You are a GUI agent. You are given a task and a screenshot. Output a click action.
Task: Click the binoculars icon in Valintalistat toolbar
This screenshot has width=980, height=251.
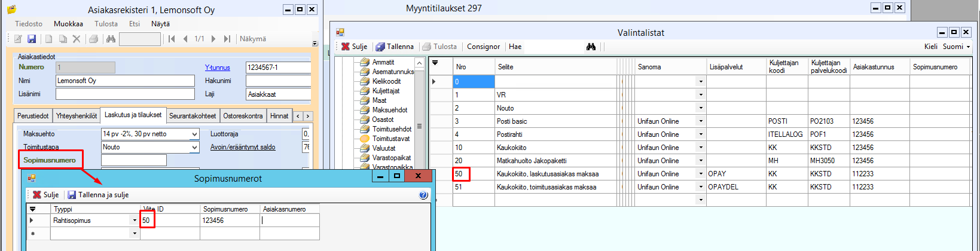click(x=591, y=47)
